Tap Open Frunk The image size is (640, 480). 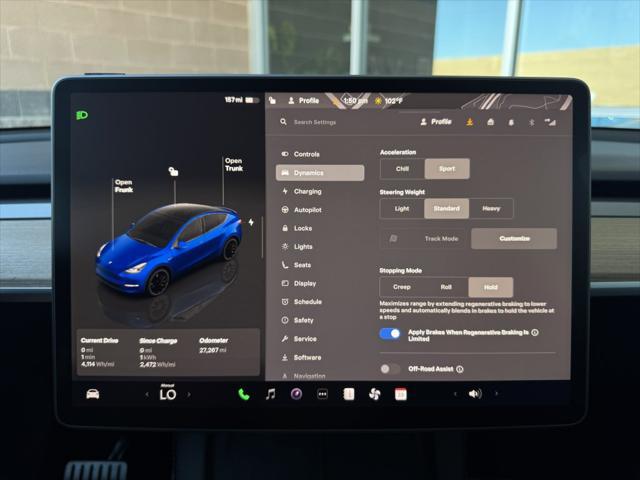(124, 186)
